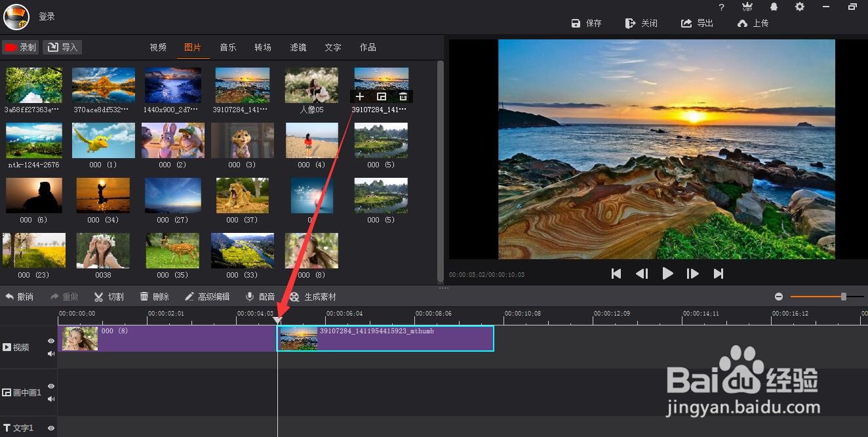The width and height of the screenshot is (868, 437).
Task: Jump to end with skip-forward control
Action: click(719, 274)
